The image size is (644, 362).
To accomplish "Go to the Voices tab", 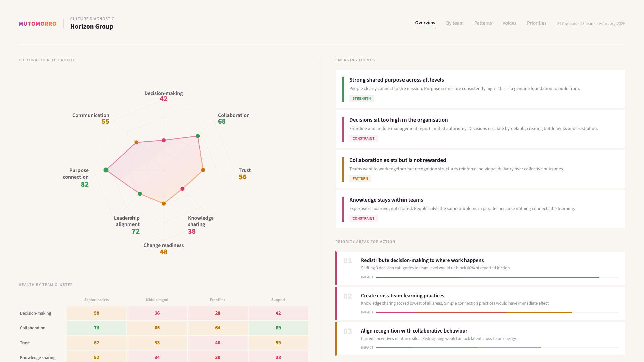I will pyautogui.click(x=509, y=23).
